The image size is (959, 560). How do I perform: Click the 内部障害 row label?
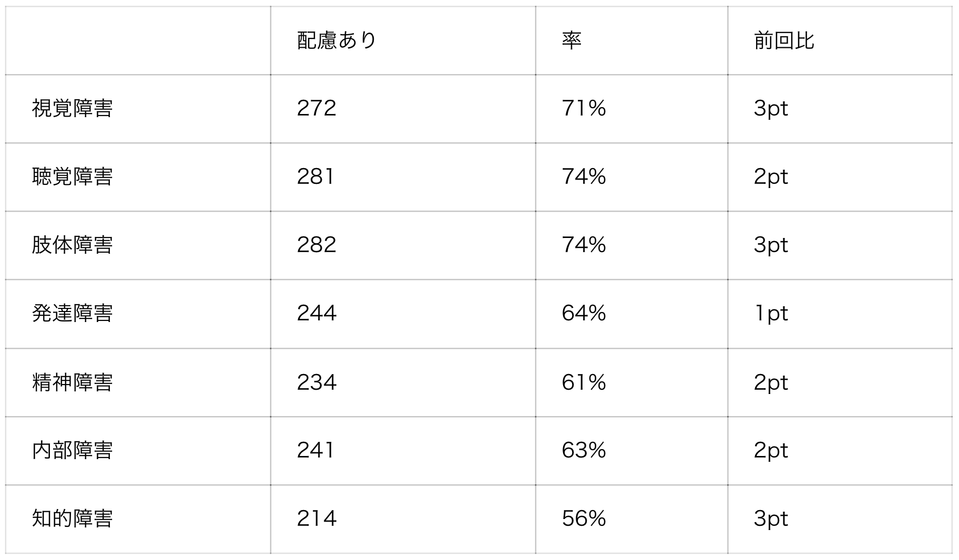(72, 451)
